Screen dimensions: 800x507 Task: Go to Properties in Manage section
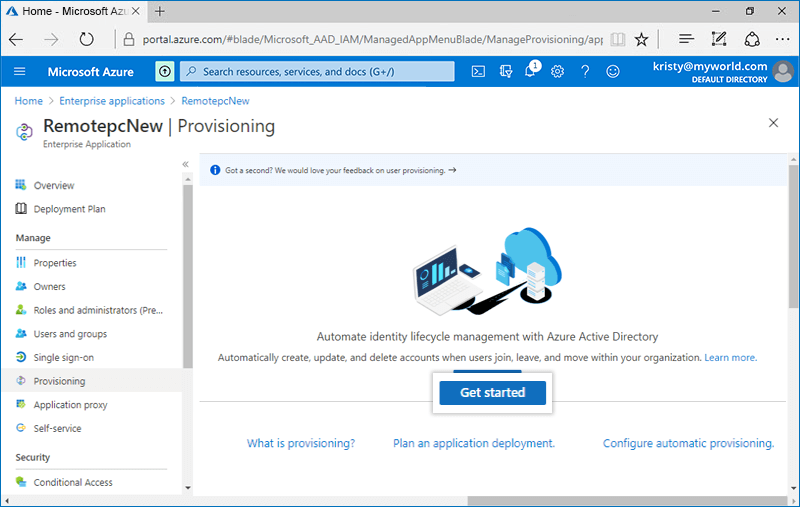55,263
